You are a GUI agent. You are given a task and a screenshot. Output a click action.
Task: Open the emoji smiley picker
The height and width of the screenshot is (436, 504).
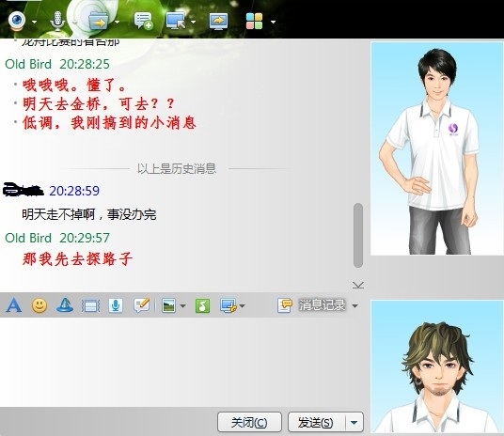point(39,305)
